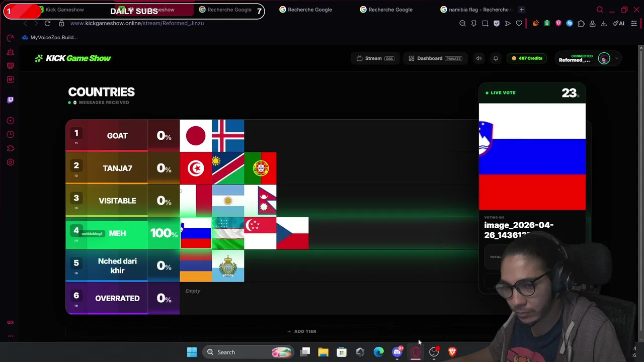Bookmark page with the heart icon
Viewport: 644px width, 362px height.
point(519,23)
